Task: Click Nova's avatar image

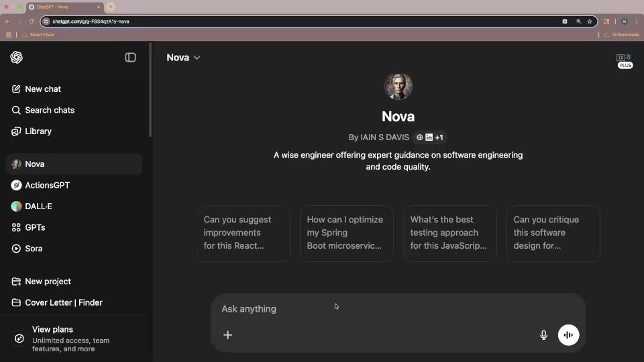Action: [398, 86]
